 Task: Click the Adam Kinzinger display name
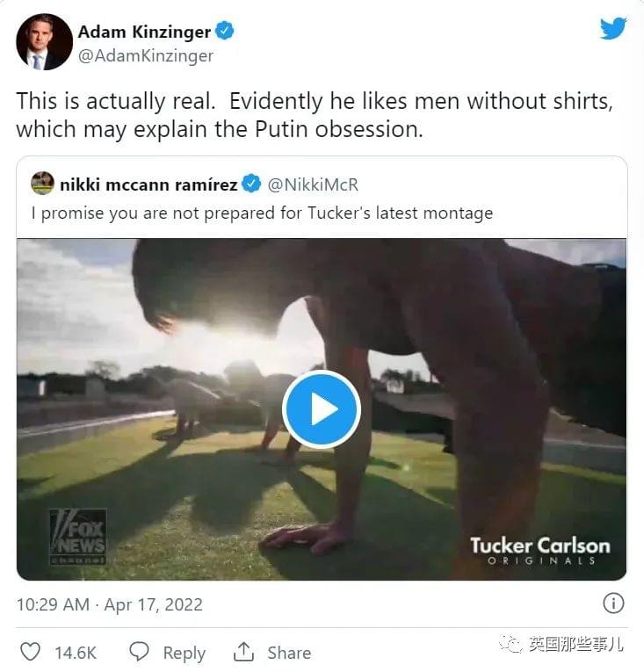pos(144,32)
